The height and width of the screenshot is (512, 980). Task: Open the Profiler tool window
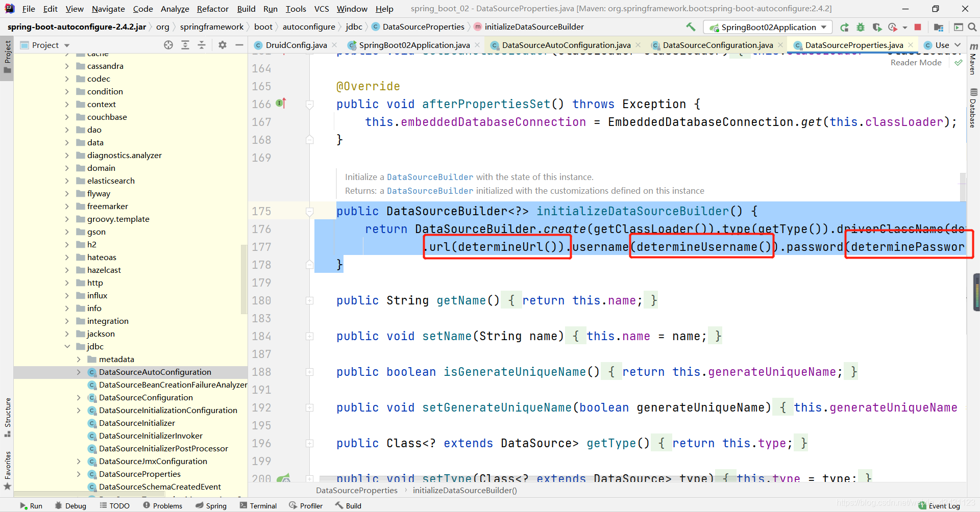306,506
